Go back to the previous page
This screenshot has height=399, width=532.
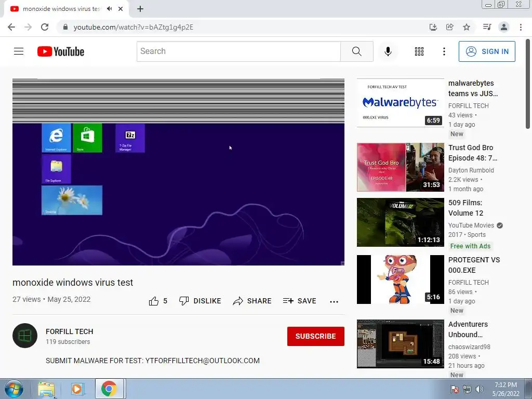point(11,27)
